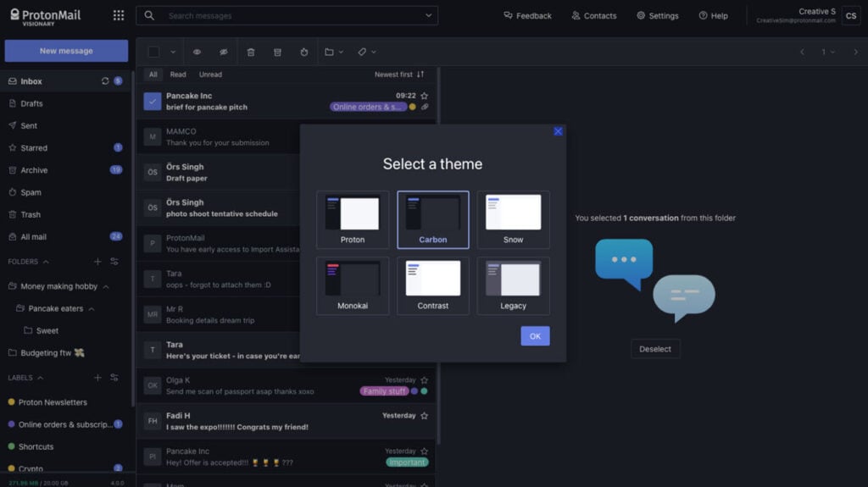
Task: Close the Select a theme dialog
Action: pyautogui.click(x=558, y=131)
